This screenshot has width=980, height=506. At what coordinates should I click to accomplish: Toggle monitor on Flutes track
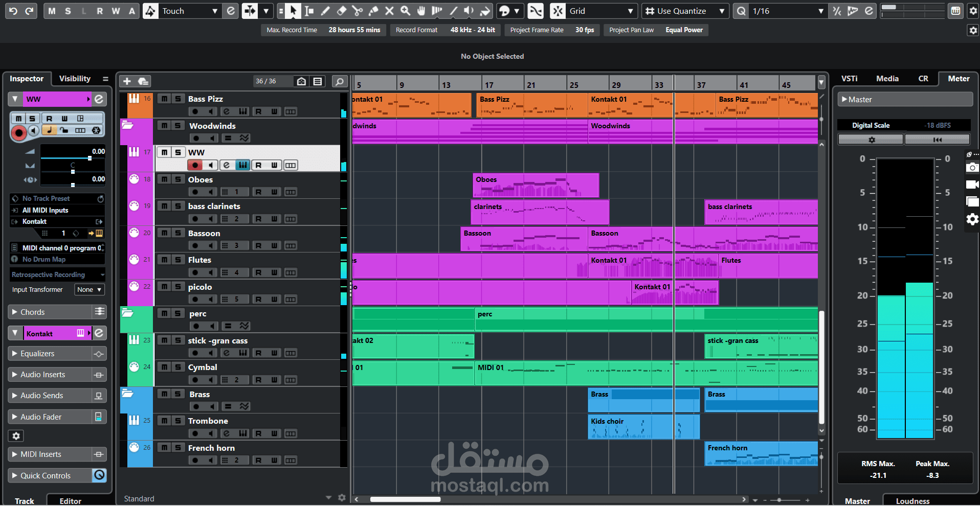point(211,272)
